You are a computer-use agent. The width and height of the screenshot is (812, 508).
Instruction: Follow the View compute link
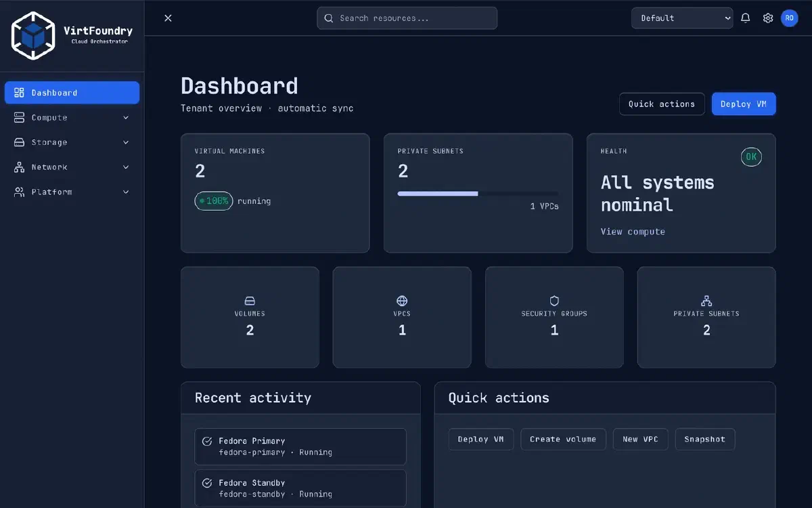[x=633, y=232]
